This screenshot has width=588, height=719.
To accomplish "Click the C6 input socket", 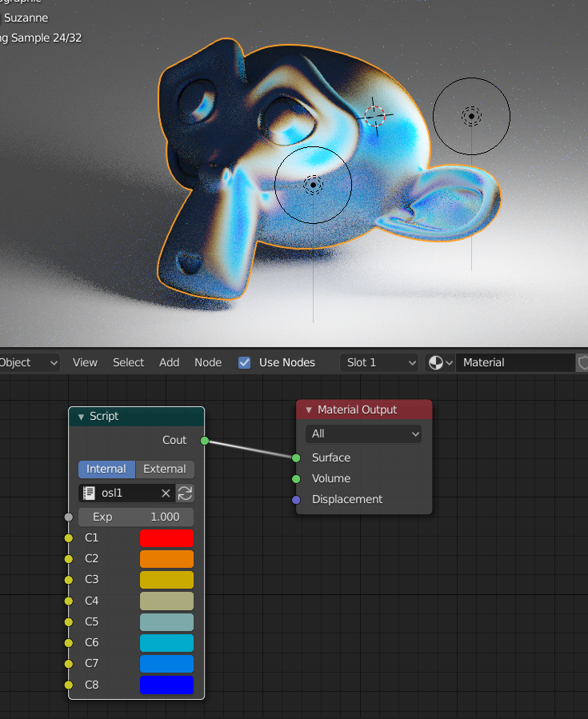I will point(69,643).
